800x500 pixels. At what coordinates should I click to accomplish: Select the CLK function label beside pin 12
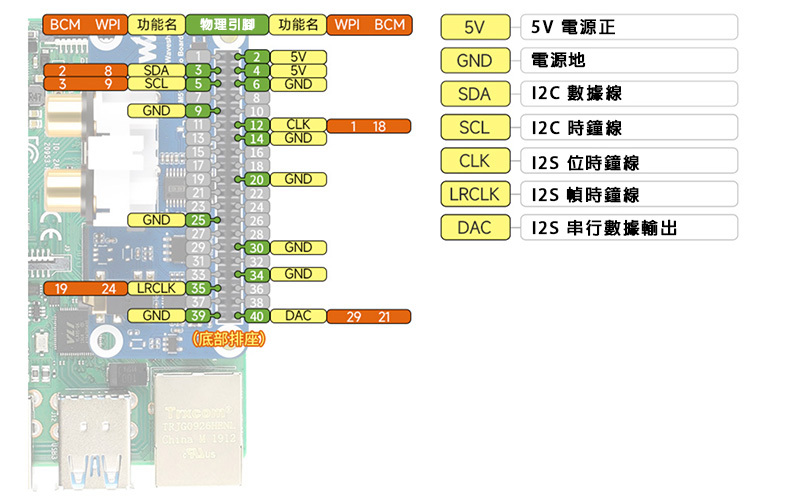coord(298,125)
